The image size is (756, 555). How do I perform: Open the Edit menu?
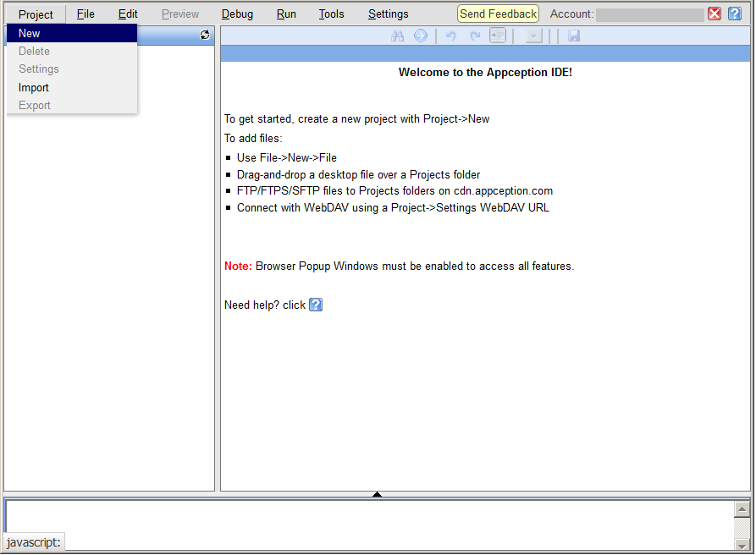coord(128,14)
